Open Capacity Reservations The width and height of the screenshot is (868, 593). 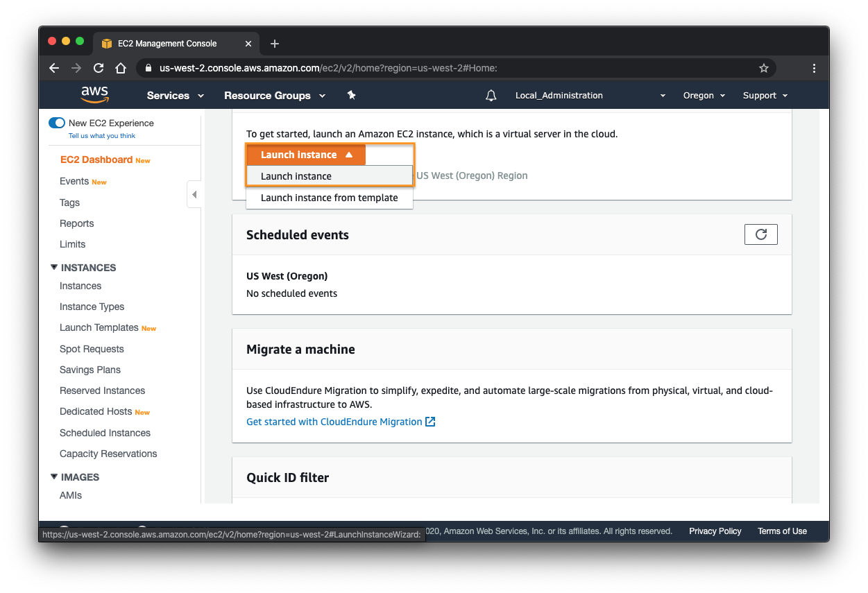[x=108, y=454]
